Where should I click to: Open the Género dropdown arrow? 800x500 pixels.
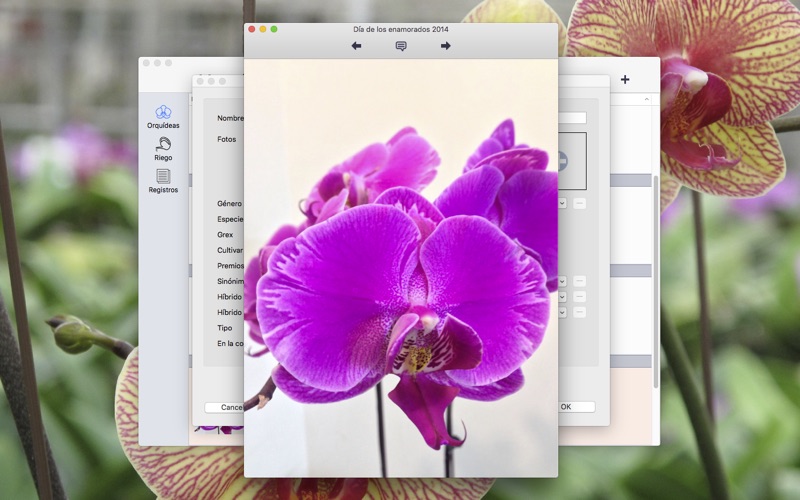click(563, 203)
